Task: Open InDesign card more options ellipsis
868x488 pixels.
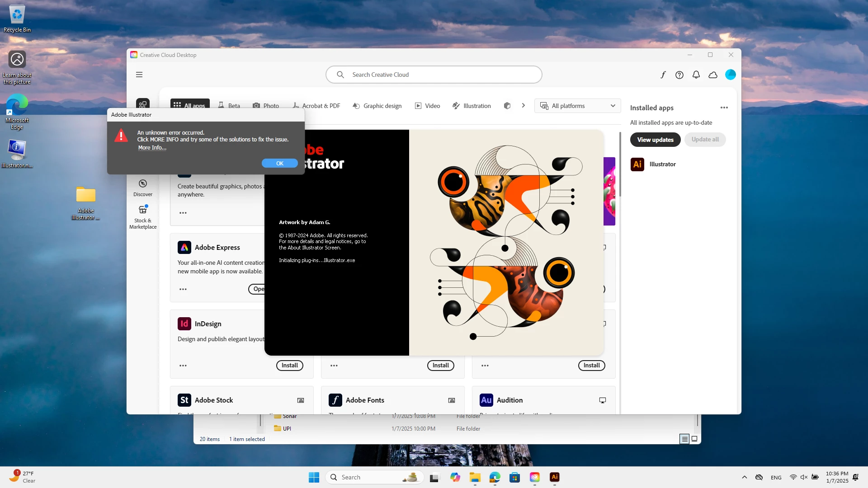Action: (183, 366)
